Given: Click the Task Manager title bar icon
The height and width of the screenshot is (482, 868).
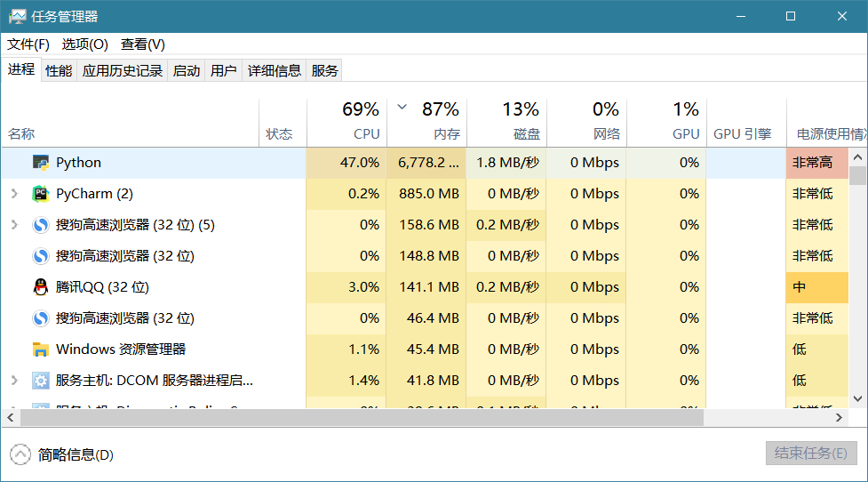Looking at the screenshot, I should (17, 16).
